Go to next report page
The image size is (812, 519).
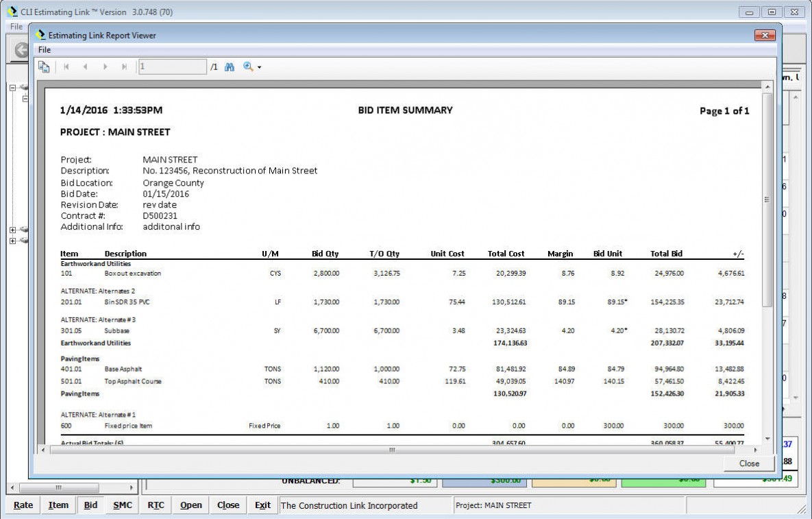[x=105, y=67]
